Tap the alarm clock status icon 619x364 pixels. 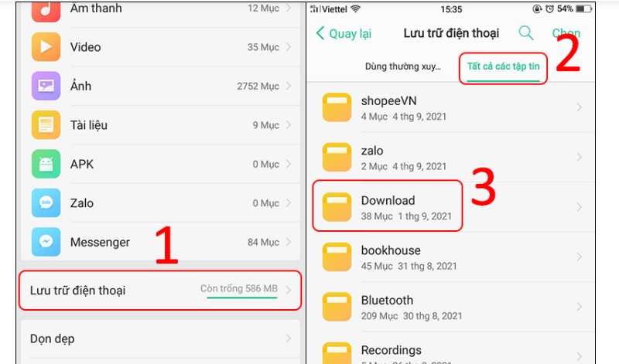(x=549, y=9)
